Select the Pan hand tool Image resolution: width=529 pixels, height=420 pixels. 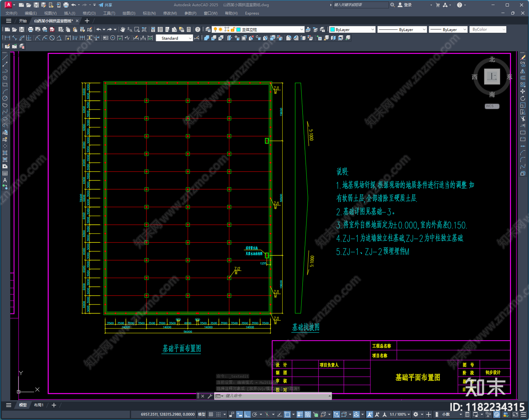tap(123, 29)
